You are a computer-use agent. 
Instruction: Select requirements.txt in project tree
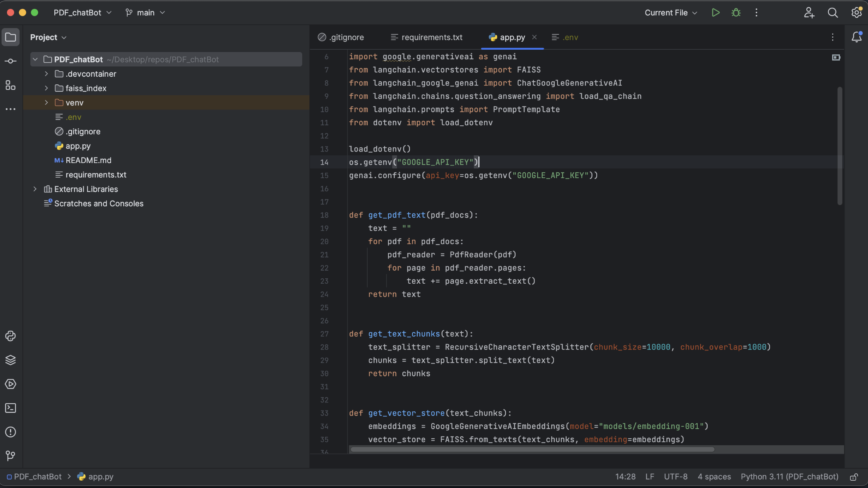coord(96,175)
